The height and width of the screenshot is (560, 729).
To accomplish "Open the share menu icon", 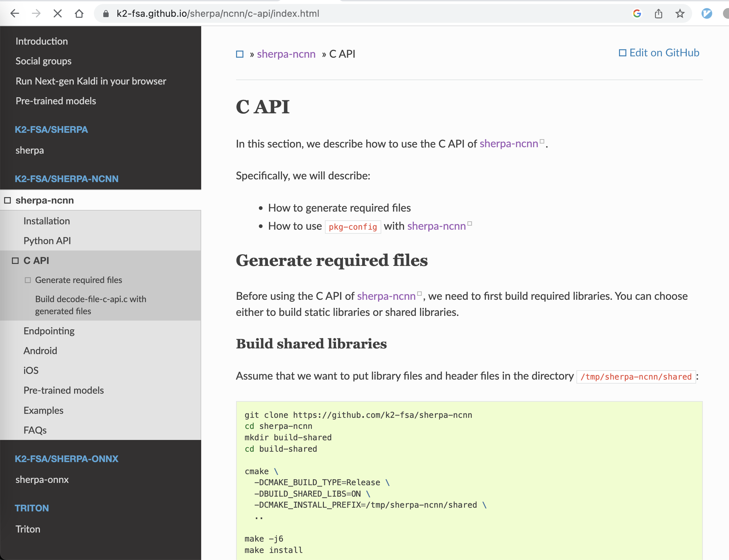I will point(658,13).
